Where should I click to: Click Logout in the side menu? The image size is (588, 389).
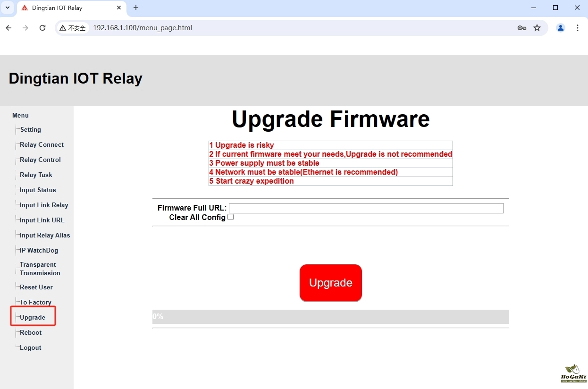point(31,347)
